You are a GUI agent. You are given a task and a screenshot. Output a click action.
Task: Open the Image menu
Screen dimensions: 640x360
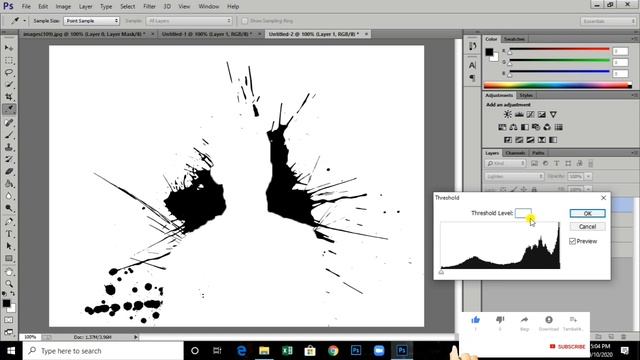click(x=63, y=7)
